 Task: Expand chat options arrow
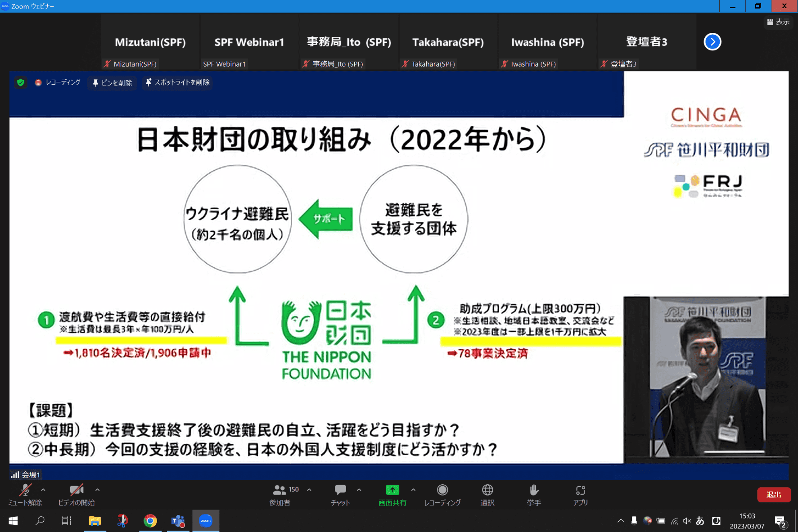(359, 490)
